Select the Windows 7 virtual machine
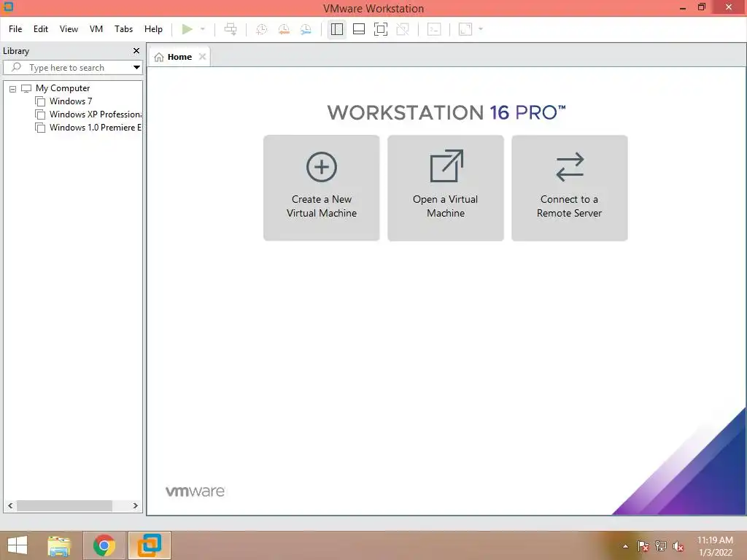 [x=71, y=101]
